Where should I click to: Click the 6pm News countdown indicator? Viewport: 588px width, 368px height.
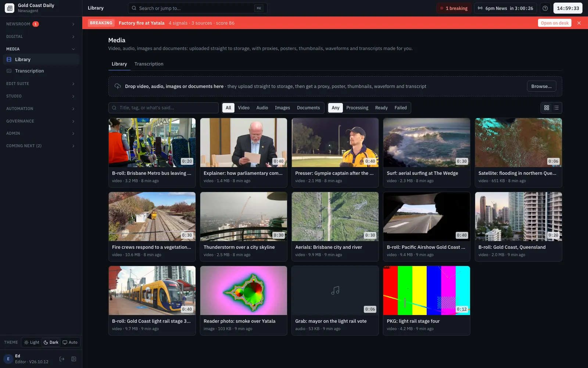click(505, 8)
